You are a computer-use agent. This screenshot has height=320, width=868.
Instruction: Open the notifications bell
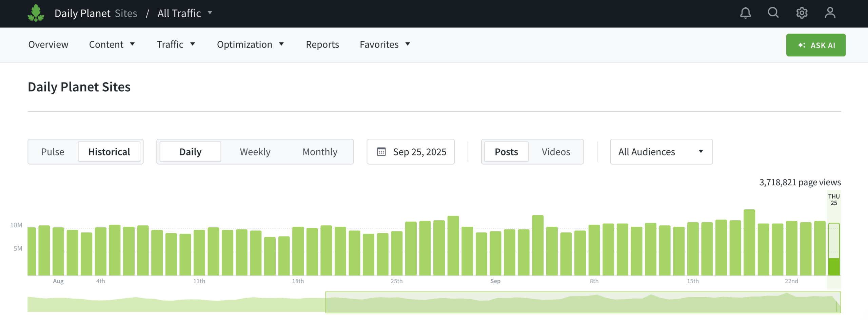coord(745,13)
